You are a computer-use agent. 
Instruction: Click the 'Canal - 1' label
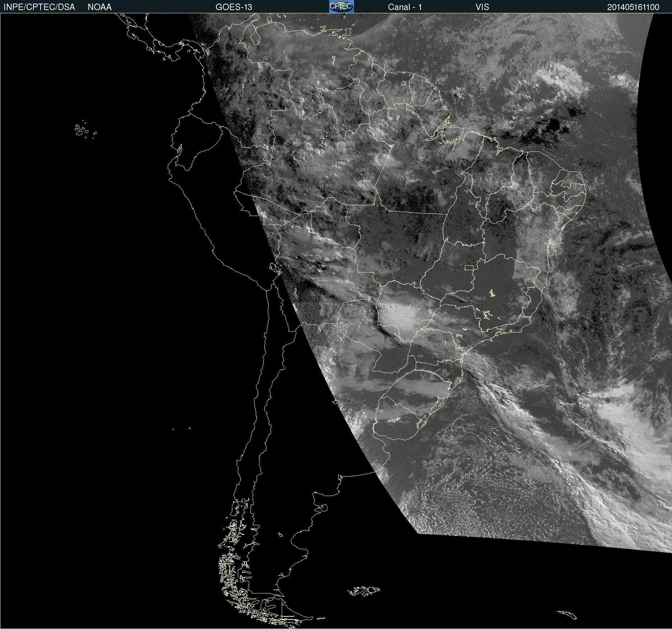[x=405, y=7]
